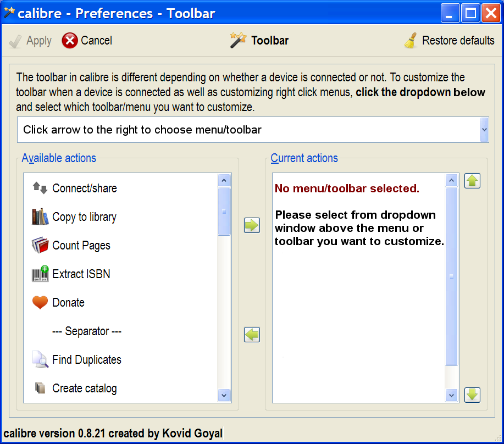Viewport: 504px width, 444px height.
Task: Click the red Cancel X icon
Action: click(70, 41)
